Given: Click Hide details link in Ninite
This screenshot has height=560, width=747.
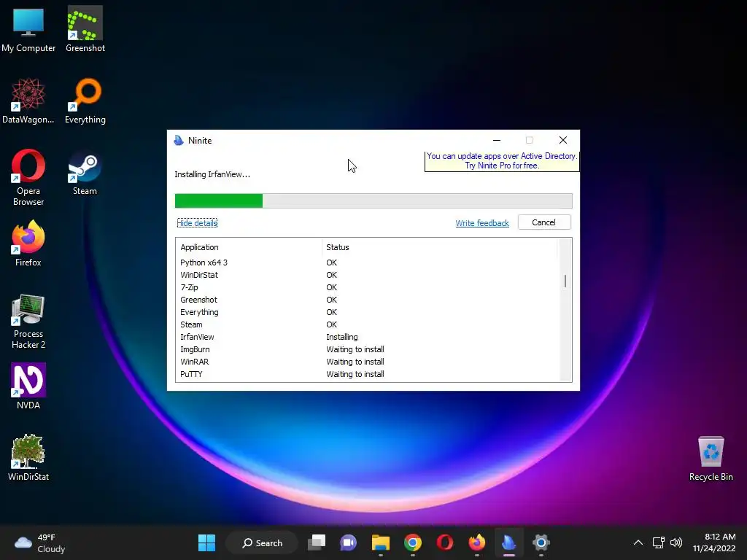Looking at the screenshot, I should pos(197,223).
